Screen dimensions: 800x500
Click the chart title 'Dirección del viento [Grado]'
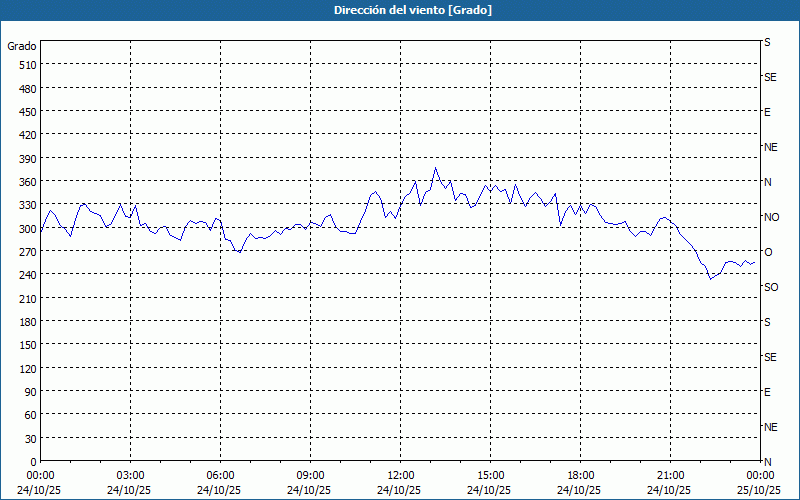tap(399, 10)
